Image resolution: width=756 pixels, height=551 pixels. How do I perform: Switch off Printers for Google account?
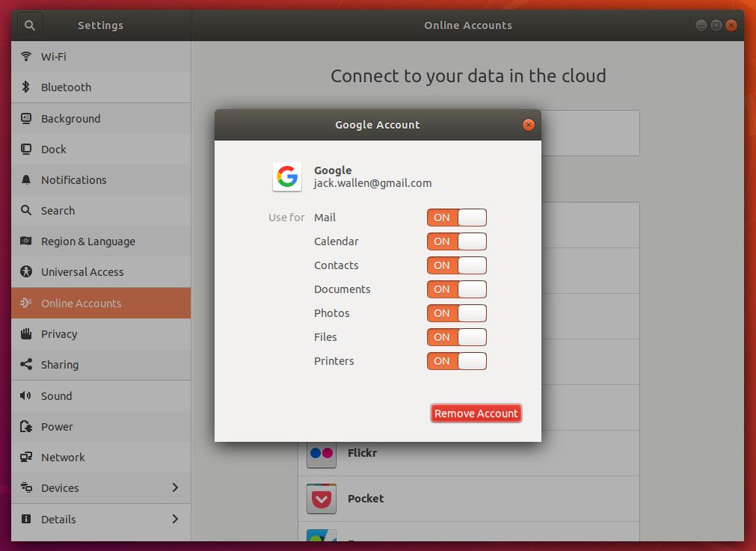(x=457, y=361)
